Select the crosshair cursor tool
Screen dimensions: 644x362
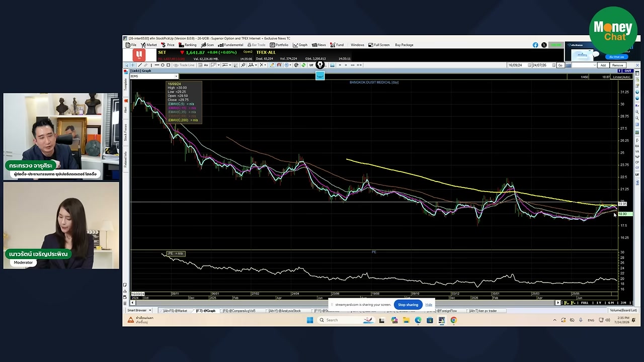click(133, 65)
